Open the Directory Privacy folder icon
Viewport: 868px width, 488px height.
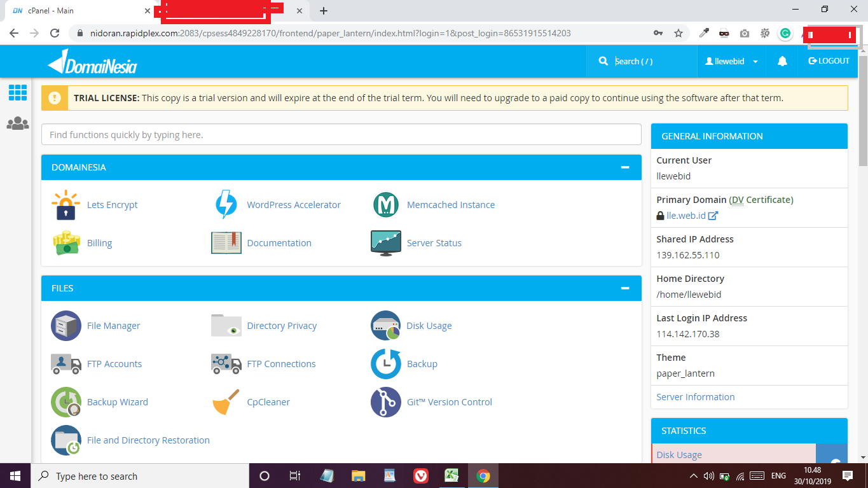click(226, 326)
